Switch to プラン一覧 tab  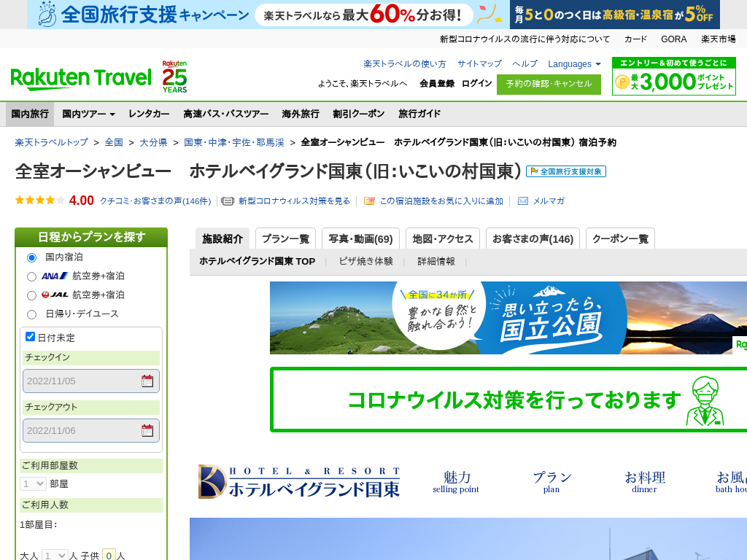[x=285, y=238]
